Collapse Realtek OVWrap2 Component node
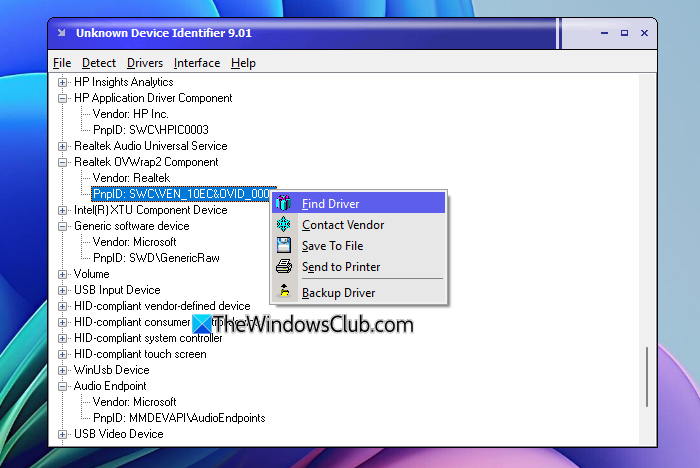This screenshot has width=700, height=468. (62, 162)
